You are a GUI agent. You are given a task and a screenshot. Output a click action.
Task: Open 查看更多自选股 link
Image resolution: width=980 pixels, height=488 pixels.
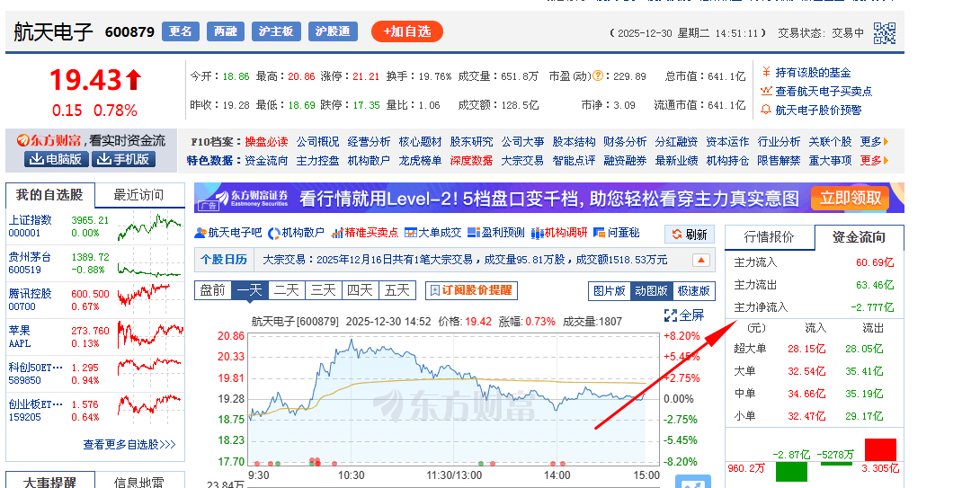[129, 445]
